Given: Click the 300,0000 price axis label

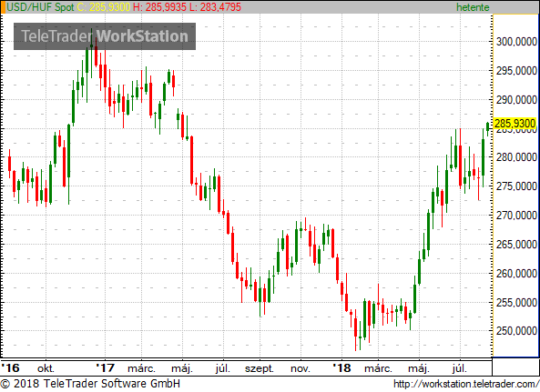Looking at the screenshot, I should pos(516,42).
